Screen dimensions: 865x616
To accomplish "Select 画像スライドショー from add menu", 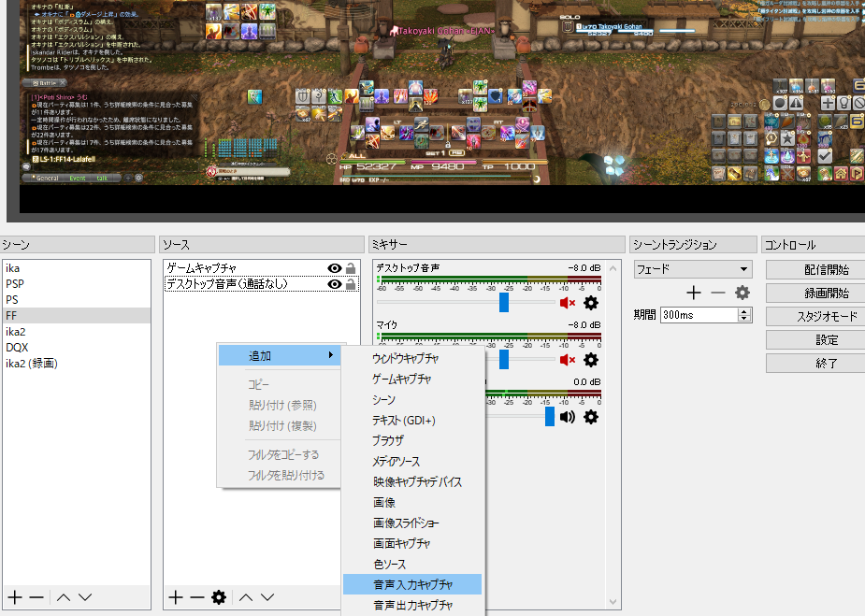I will click(x=412, y=523).
